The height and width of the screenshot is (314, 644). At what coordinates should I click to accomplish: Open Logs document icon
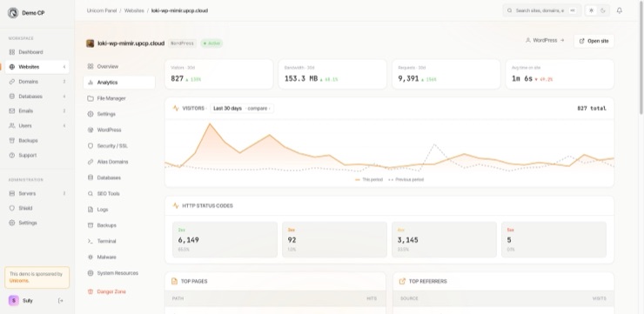click(91, 210)
